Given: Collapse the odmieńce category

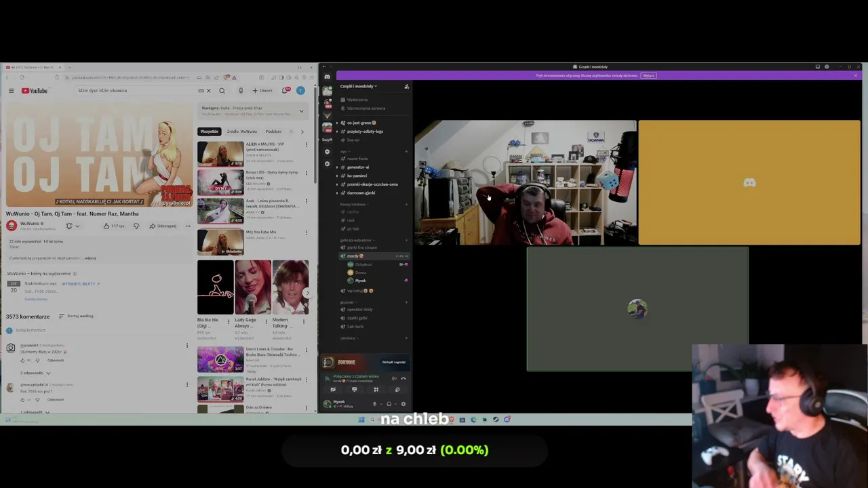Looking at the screenshot, I should [348, 338].
